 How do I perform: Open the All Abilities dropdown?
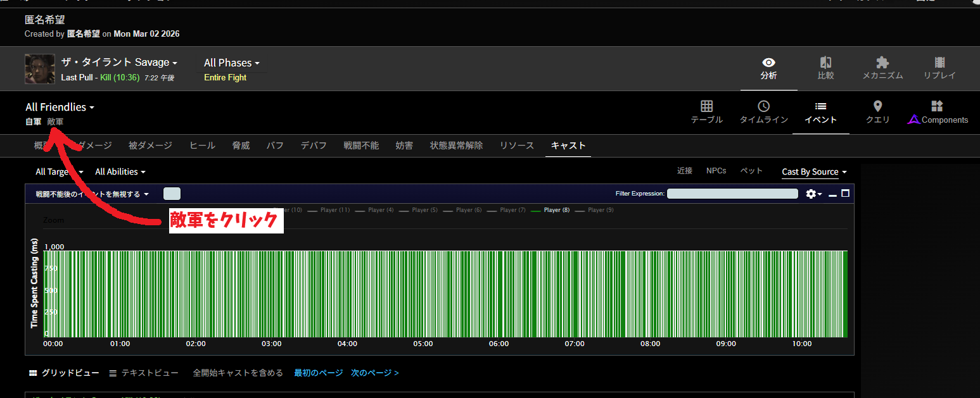click(x=120, y=172)
